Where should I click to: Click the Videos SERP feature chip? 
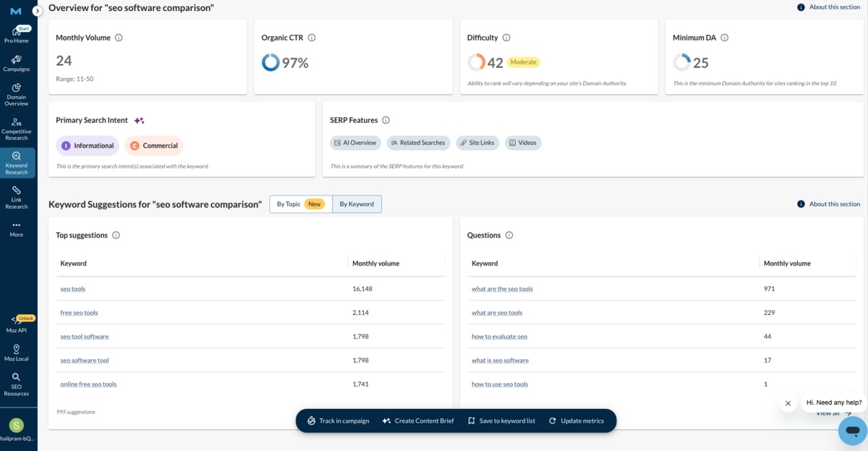coord(523,143)
